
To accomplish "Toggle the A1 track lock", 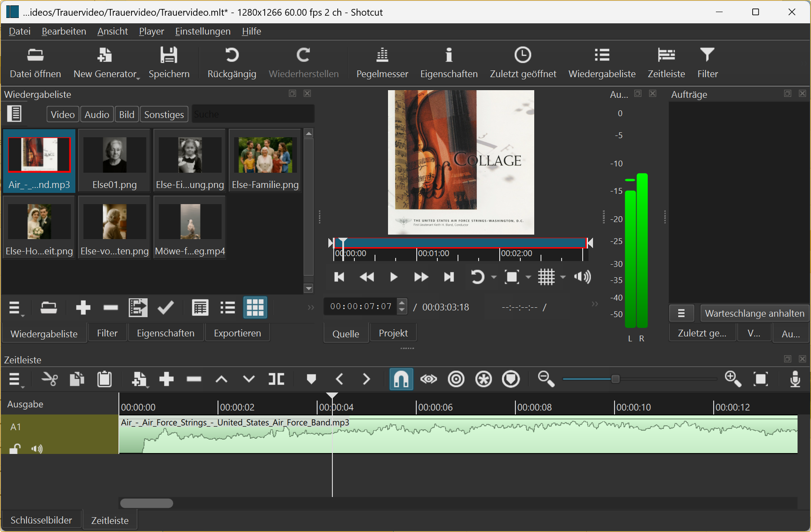I will [x=15, y=449].
